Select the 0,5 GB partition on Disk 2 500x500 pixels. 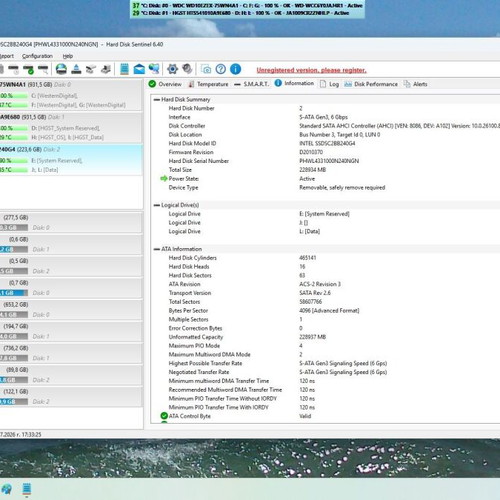71,266
